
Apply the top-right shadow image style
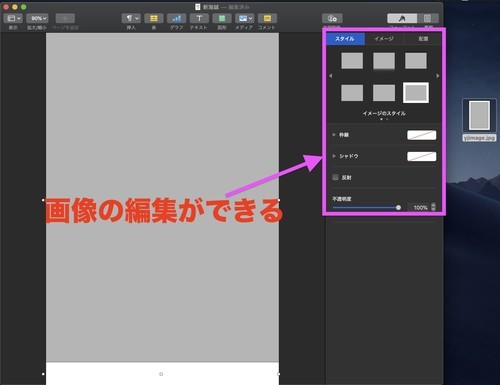coord(416,61)
